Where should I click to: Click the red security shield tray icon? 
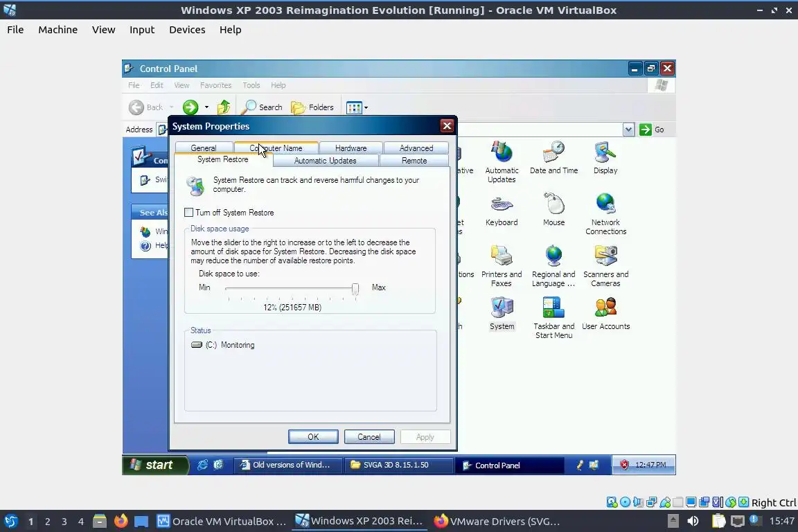[x=624, y=465]
